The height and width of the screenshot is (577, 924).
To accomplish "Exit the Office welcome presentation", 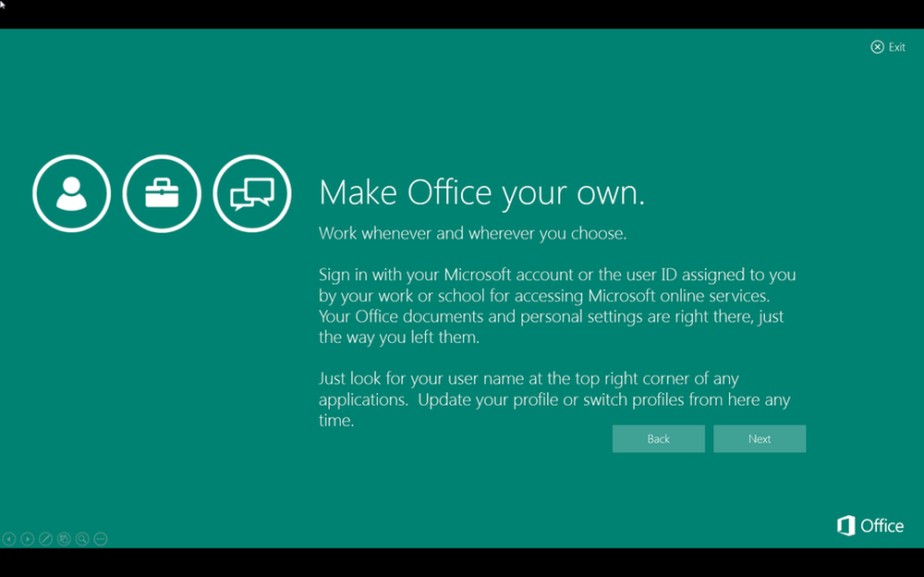I will click(888, 46).
